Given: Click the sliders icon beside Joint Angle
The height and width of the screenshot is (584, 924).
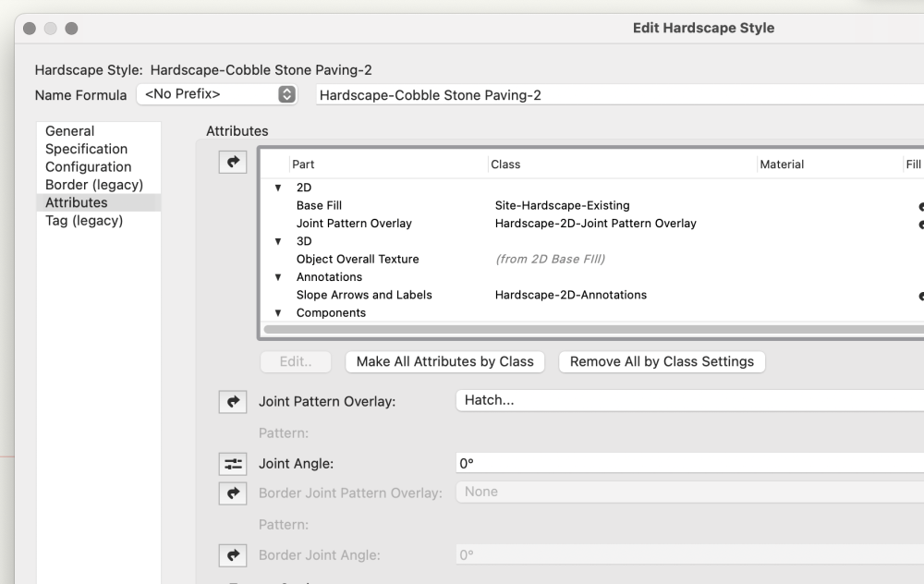Looking at the screenshot, I should click(232, 464).
